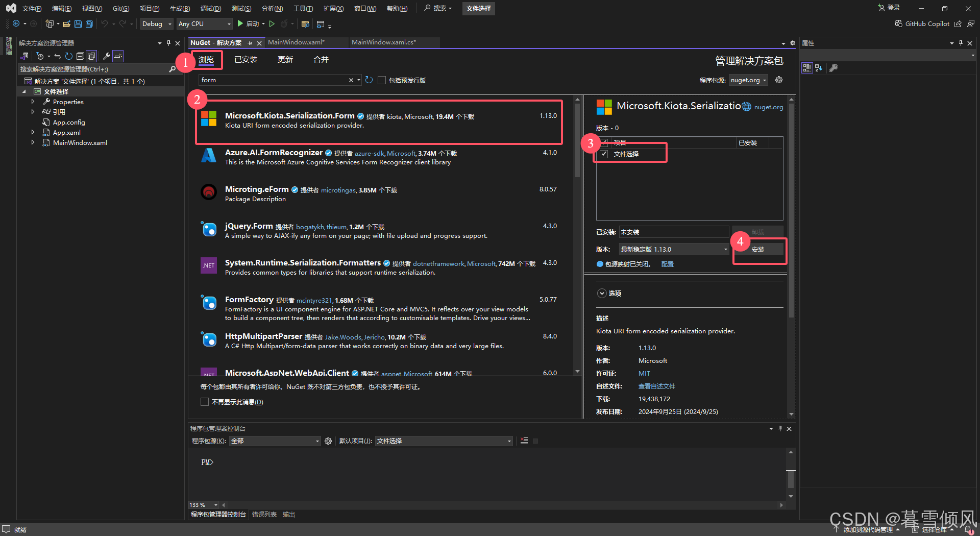Screen dimensions: 980x536
Task: Click the new project toolbar icon
Action: click(x=50, y=23)
